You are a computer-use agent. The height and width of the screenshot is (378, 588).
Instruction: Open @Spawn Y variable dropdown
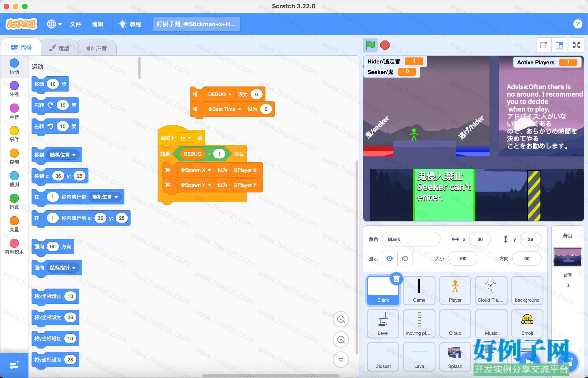(196, 185)
